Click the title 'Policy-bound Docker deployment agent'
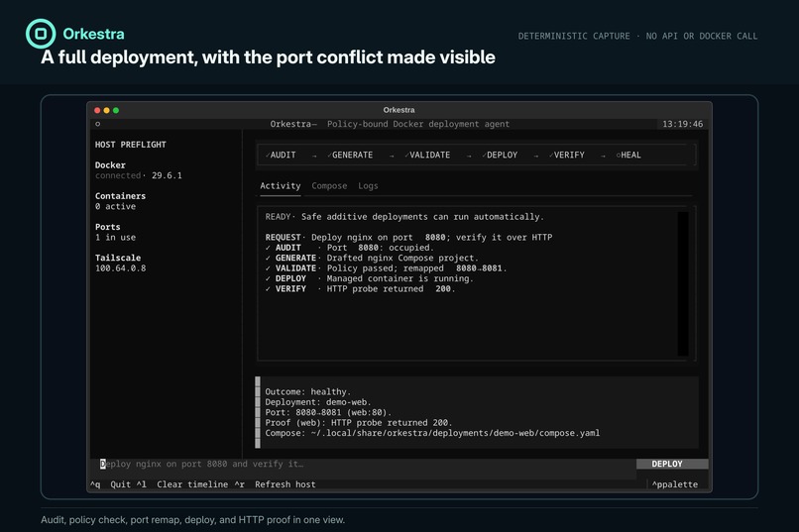 click(x=418, y=124)
